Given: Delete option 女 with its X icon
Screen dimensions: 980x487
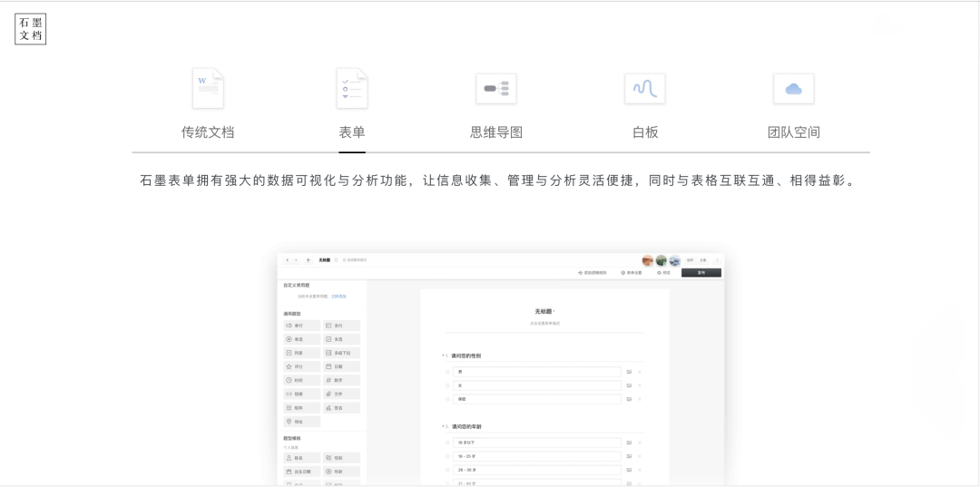Looking at the screenshot, I should coord(640,385).
